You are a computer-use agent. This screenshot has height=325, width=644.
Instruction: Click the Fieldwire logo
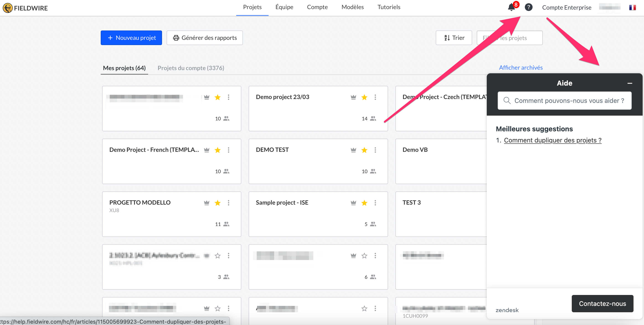(x=25, y=8)
